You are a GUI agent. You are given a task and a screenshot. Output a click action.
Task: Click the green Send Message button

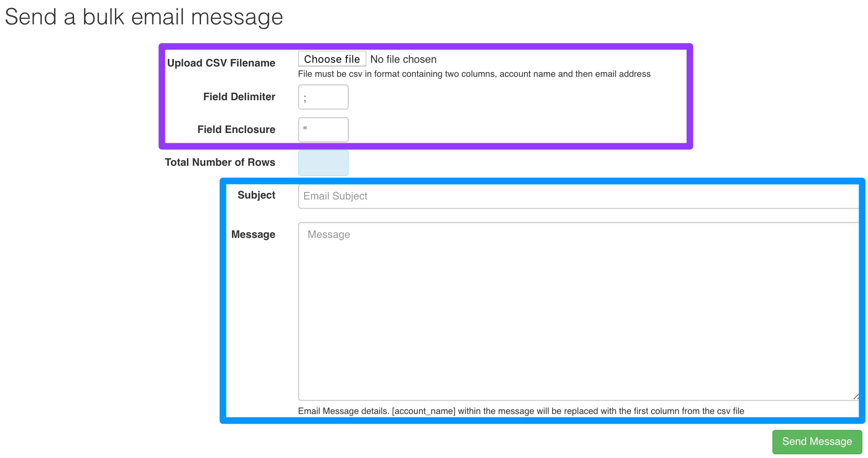[817, 442]
